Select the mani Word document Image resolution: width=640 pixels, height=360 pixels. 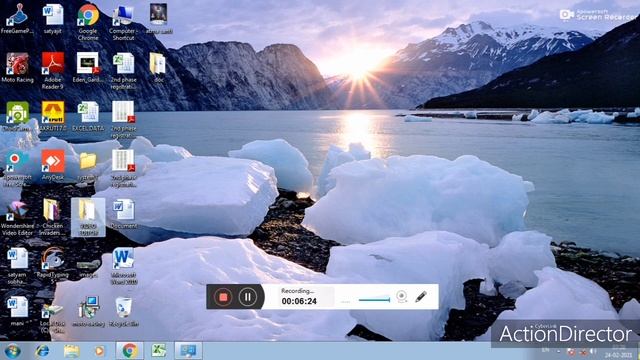coord(17,312)
